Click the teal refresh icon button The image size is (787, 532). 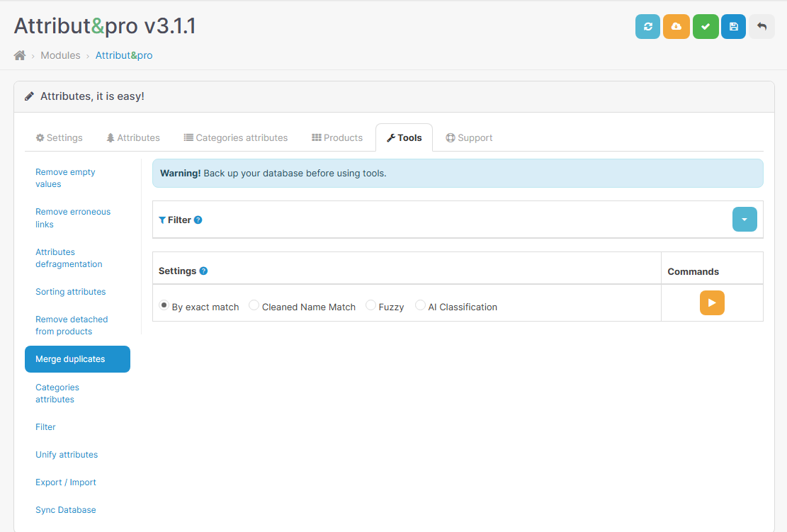tap(647, 27)
